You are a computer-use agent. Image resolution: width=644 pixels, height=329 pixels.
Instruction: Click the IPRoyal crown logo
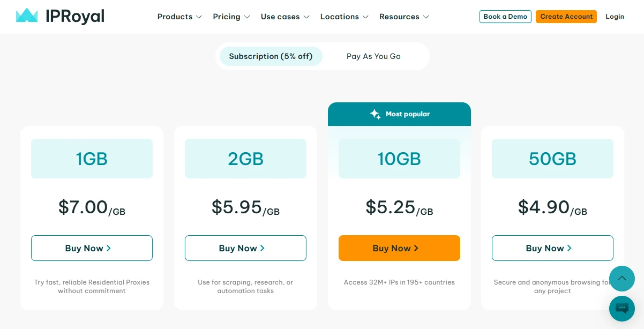(x=27, y=16)
